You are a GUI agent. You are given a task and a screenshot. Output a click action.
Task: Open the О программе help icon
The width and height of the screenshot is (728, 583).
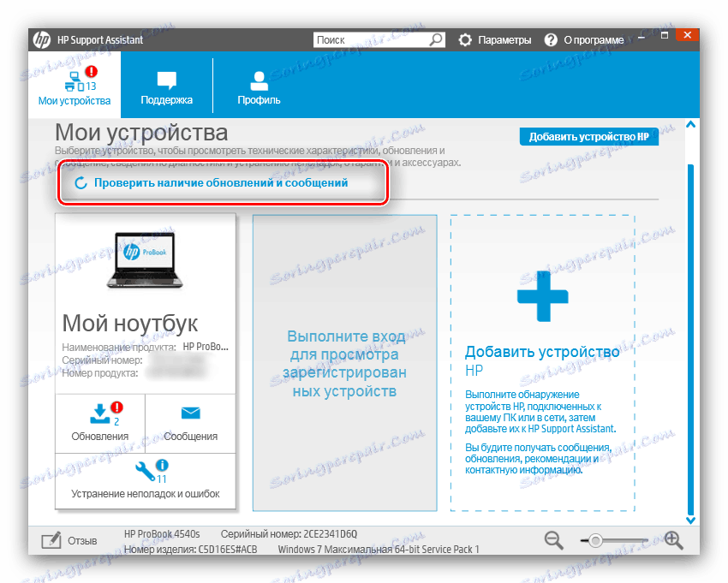(x=550, y=39)
